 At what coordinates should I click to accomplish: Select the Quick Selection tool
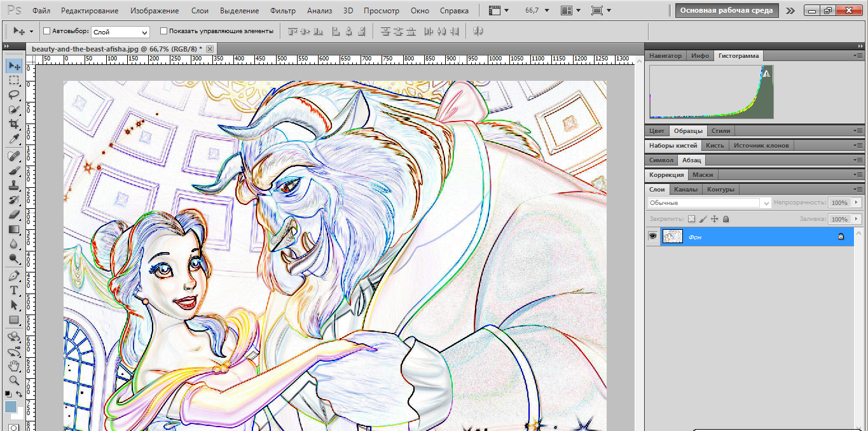(x=14, y=110)
